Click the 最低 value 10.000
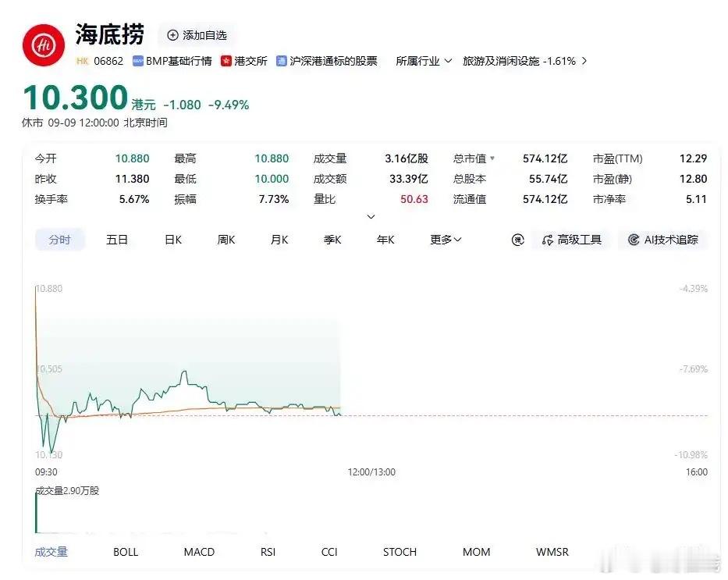The height and width of the screenshot is (580, 728). (x=272, y=179)
